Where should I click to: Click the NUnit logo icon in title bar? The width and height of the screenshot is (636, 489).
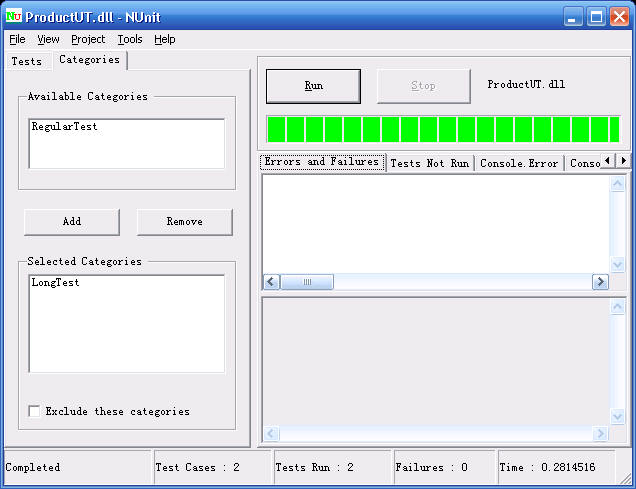pyautogui.click(x=14, y=17)
